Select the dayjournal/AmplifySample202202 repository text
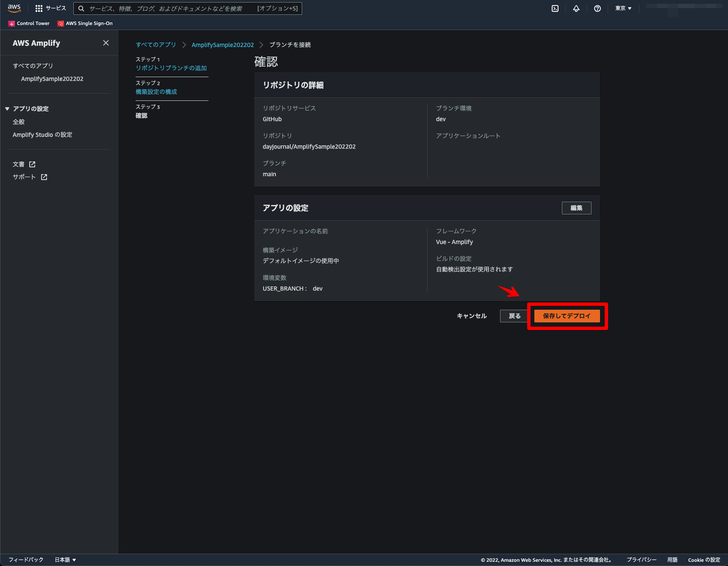Screen dimensions: 728x566 point(309,147)
